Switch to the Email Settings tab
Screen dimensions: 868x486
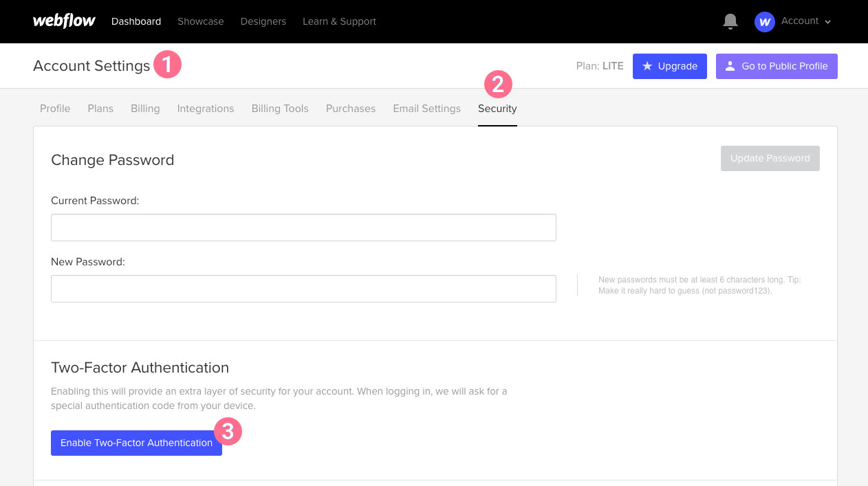pyautogui.click(x=426, y=109)
